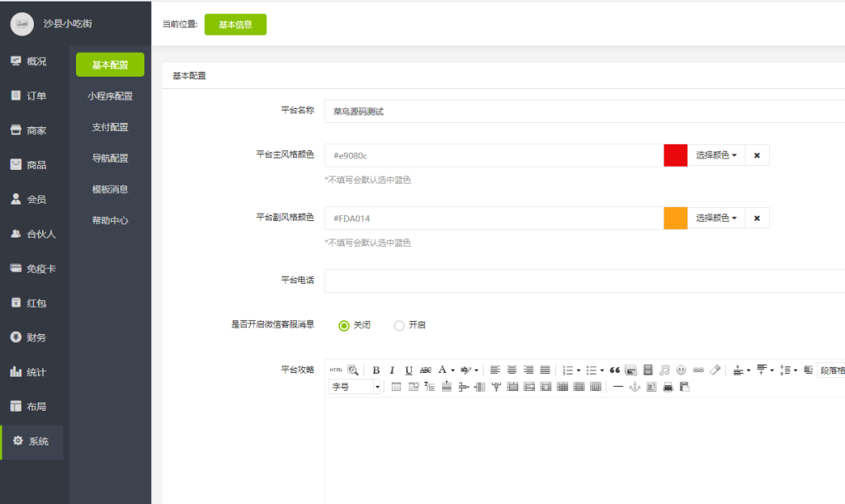Screen dimensions: 845x504
Task: Insert anchor in editor
Action: coord(635,387)
